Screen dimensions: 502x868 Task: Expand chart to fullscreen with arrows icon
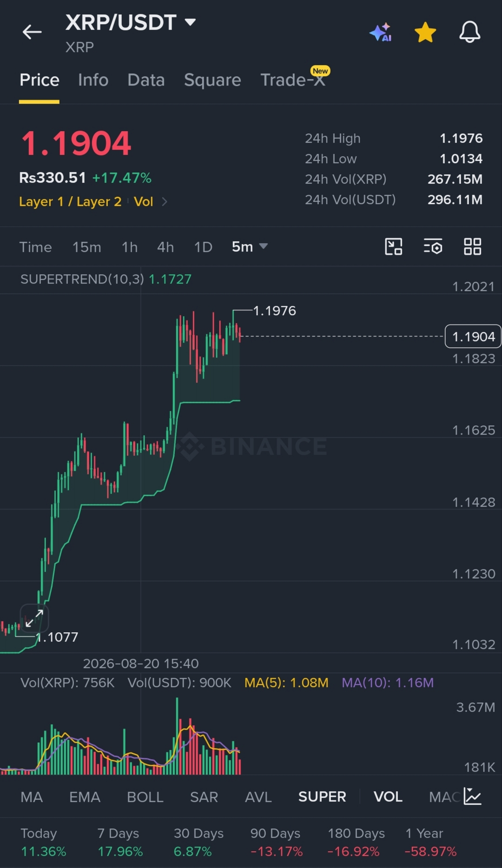(34, 618)
